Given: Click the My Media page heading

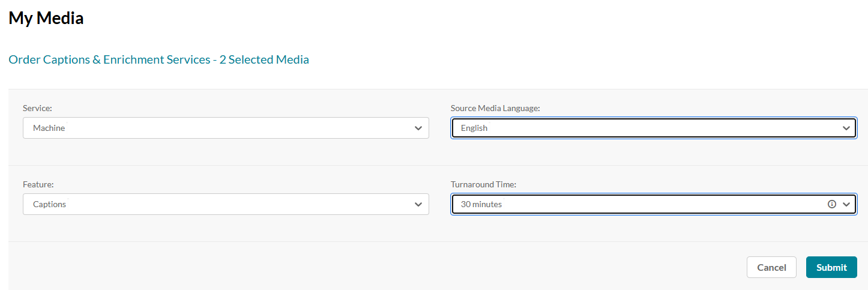Looking at the screenshot, I should coord(46,19).
